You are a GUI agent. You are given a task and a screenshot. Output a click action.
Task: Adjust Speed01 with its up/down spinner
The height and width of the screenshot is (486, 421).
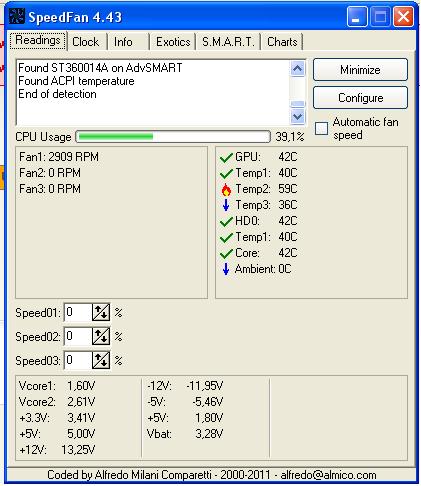pos(101,312)
